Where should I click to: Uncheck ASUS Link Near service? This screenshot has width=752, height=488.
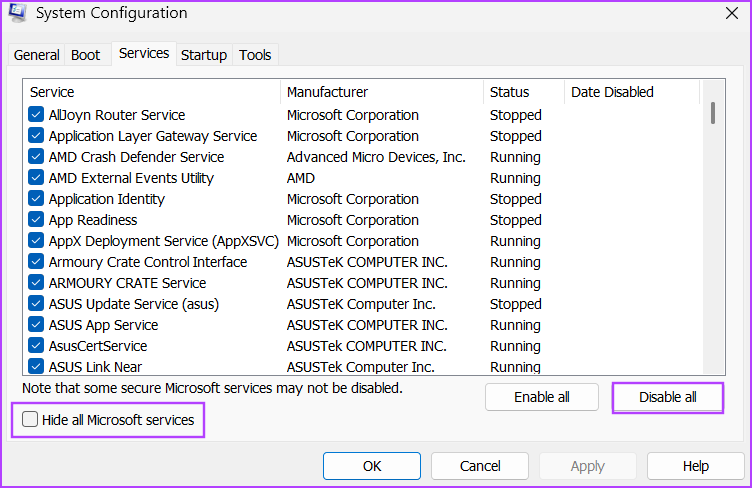point(36,366)
